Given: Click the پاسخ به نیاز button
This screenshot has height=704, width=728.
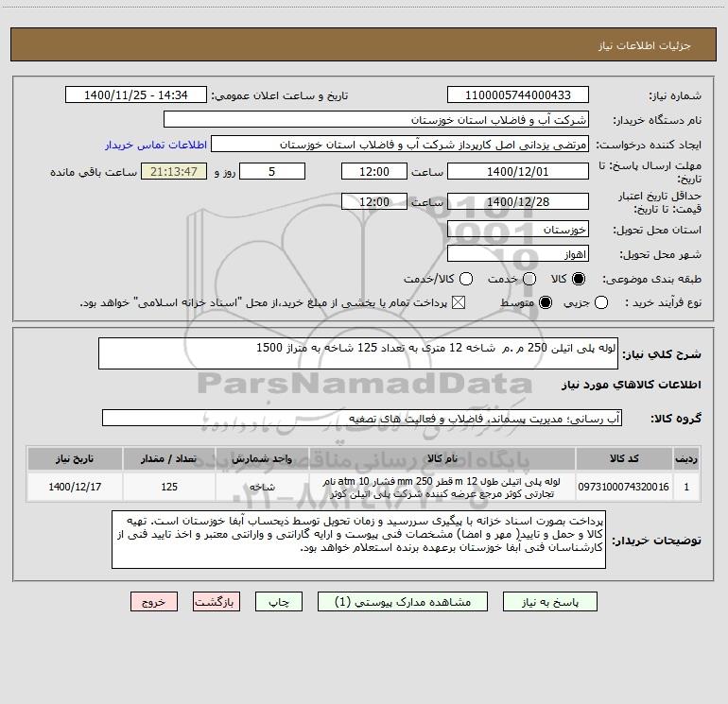Looking at the screenshot, I should (550, 602).
